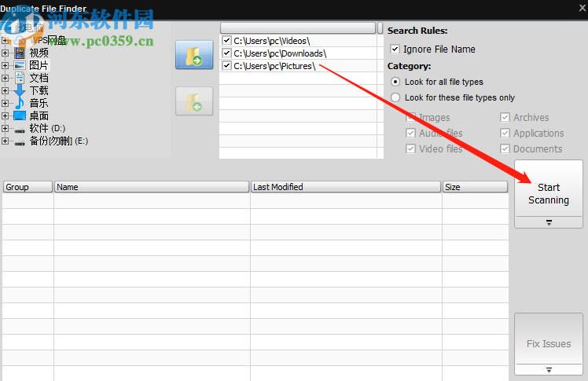Open the Start Scanning dropdown arrow
588x381 pixels.
click(549, 222)
